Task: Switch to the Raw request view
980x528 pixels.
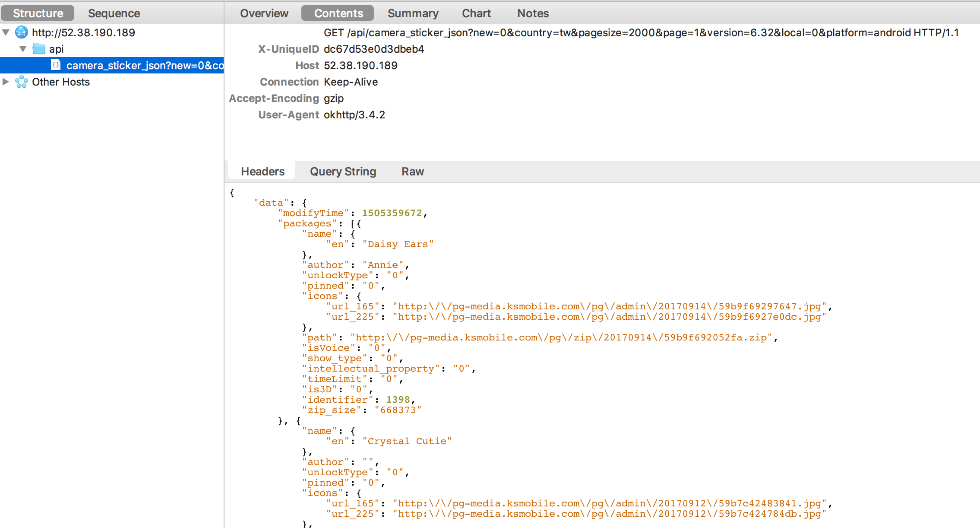Action: coord(412,172)
